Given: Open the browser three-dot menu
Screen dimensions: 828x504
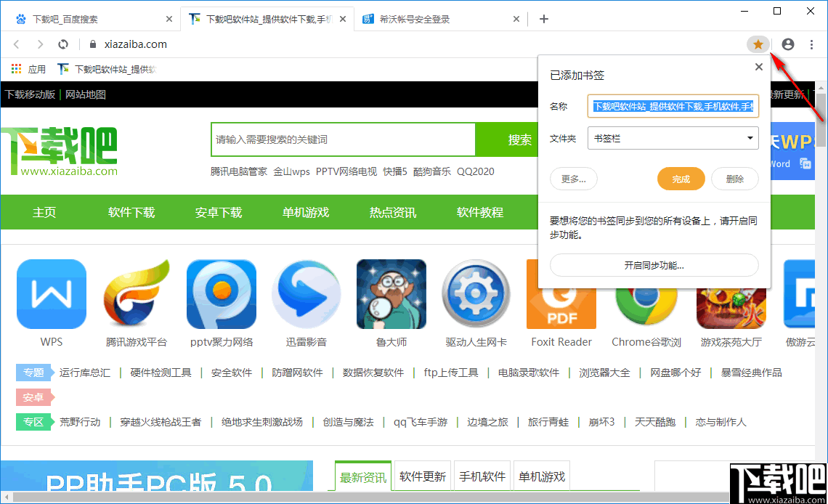Looking at the screenshot, I should coord(811,44).
